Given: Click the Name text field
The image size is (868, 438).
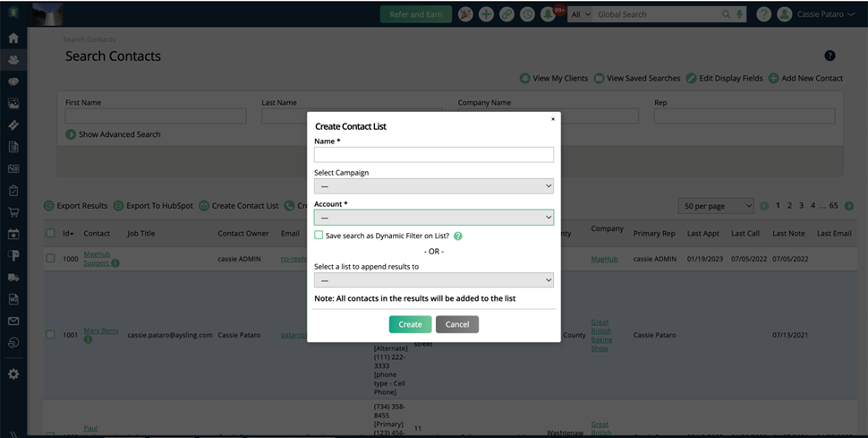Looking at the screenshot, I should [433, 155].
